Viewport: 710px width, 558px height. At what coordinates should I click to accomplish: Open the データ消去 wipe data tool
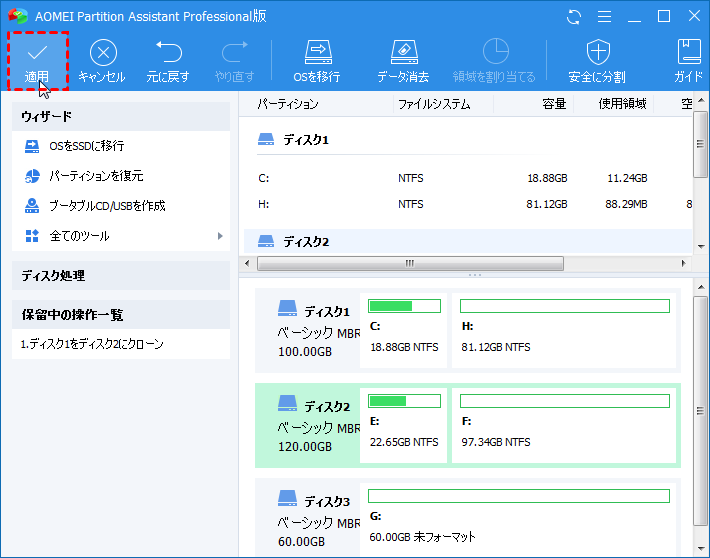pyautogui.click(x=403, y=61)
